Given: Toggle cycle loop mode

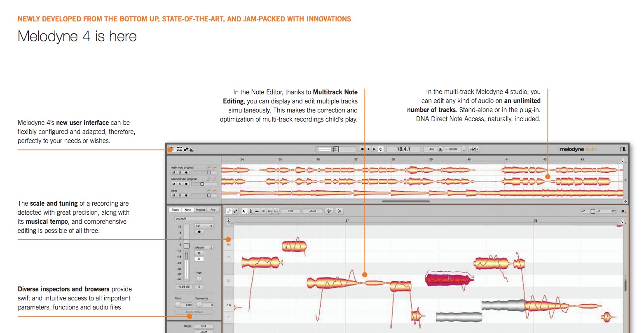Looking at the screenshot, I should pyautogui.click(x=380, y=149).
